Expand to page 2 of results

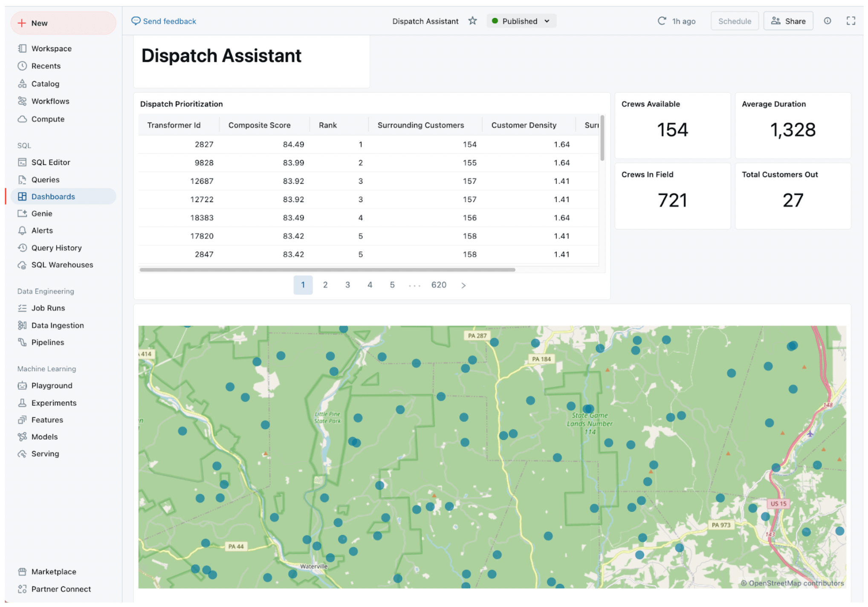(324, 284)
